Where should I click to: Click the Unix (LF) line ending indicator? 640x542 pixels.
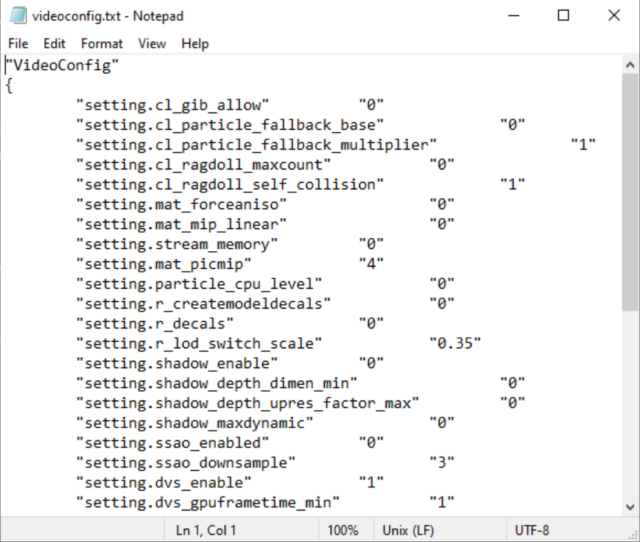(x=408, y=530)
